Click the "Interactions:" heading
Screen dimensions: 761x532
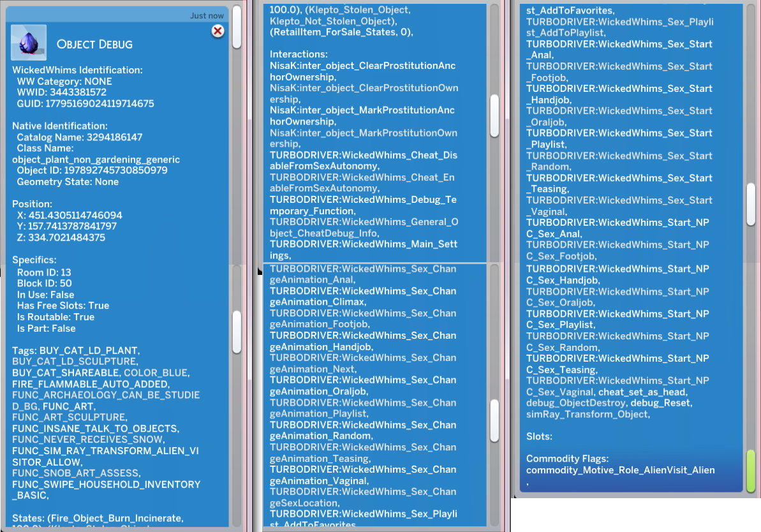[x=299, y=54]
